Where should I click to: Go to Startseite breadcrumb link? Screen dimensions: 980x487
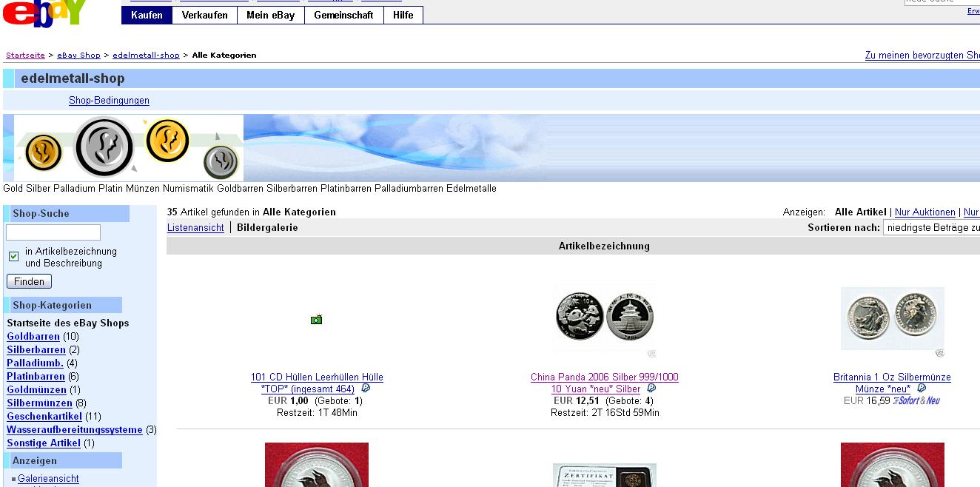point(25,56)
